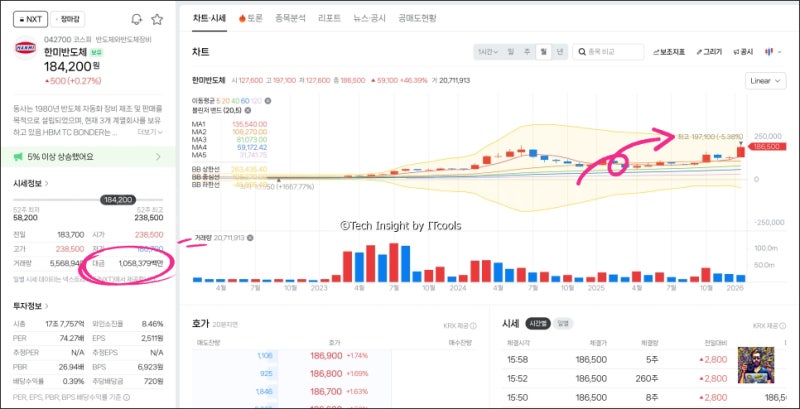Image resolution: width=800 pixels, height=409 pixels.
Task: Open the 5% 이상 상승했어요 banner arrow
Action: point(158,157)
